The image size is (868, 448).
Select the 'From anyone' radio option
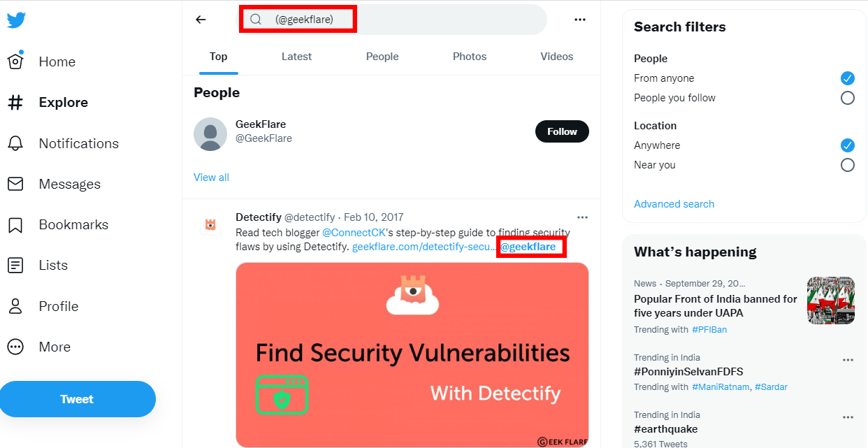click(x=848, y=78)
